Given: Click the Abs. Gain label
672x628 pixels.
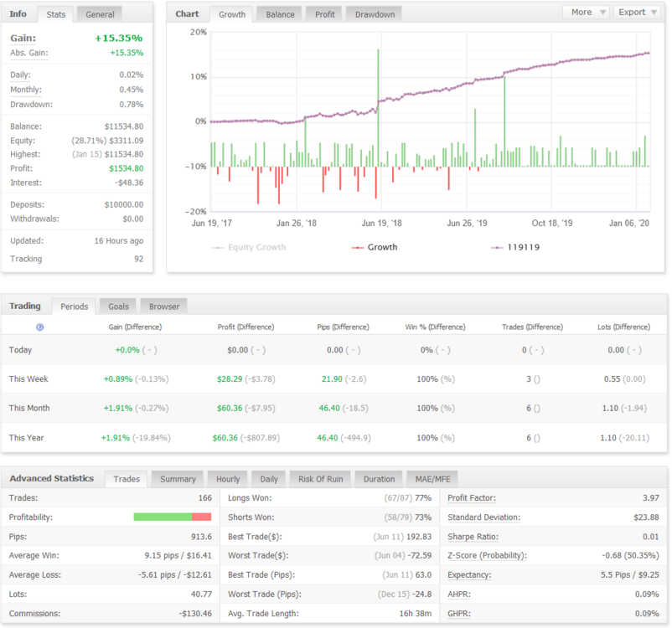Looking at the screenshot, I should (29, 53).
